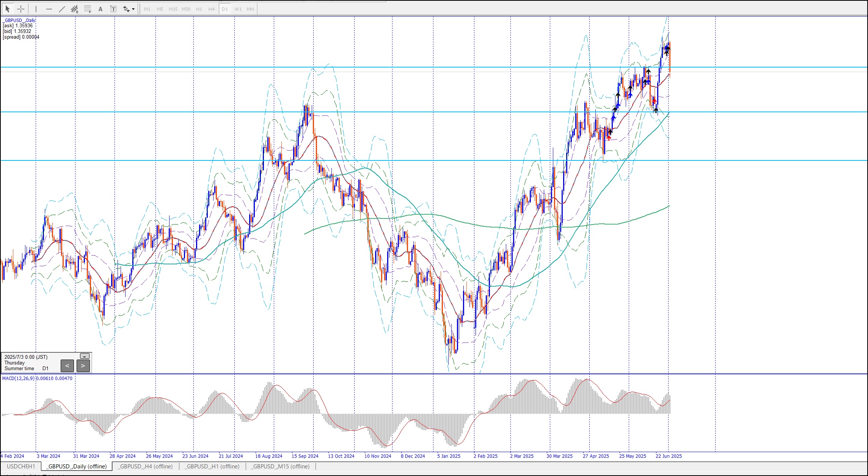
Task: Open the _GBPUSD_M15 (offline) tab
Action: [281, 467]
